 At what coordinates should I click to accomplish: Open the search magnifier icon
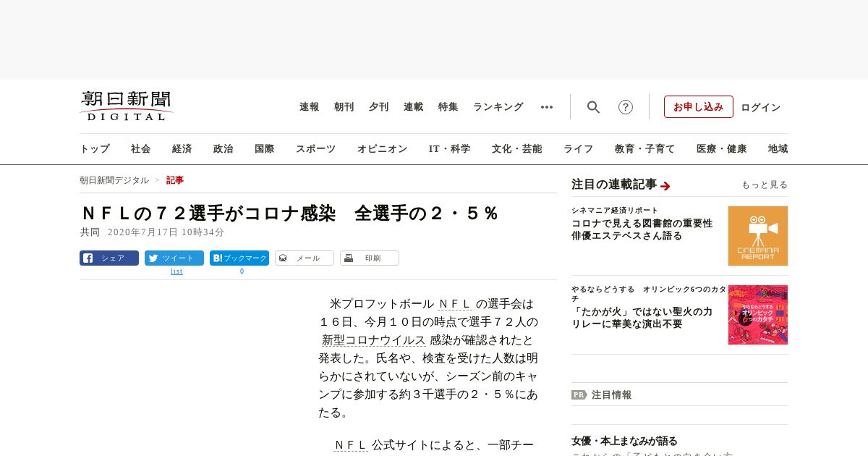pyautogui.click(x=593, y=107)
